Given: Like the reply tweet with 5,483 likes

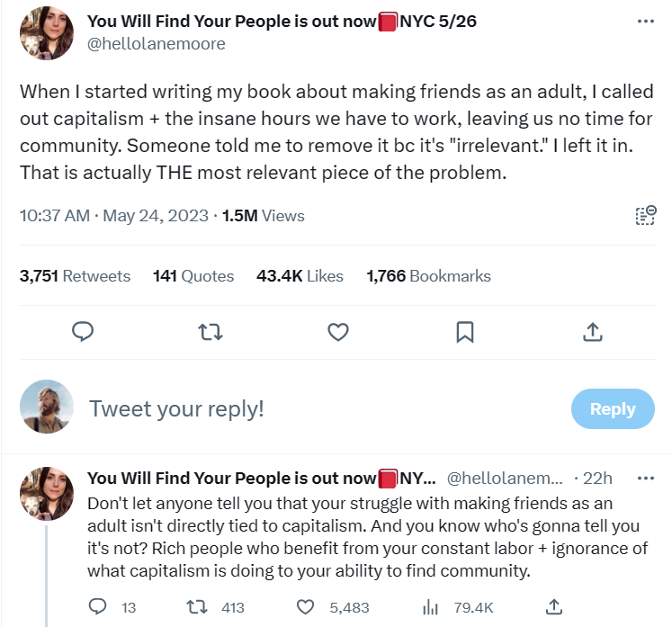Looking at the screenshot, I should pos(305,607).
